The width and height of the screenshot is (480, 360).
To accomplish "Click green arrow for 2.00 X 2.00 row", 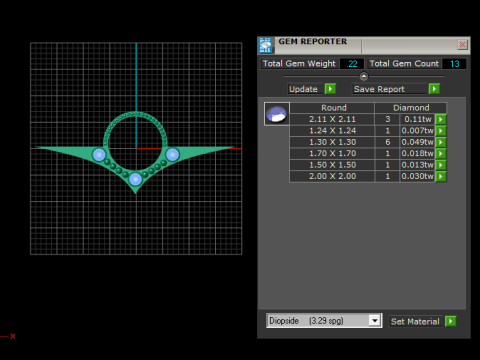I will point(441,176).
